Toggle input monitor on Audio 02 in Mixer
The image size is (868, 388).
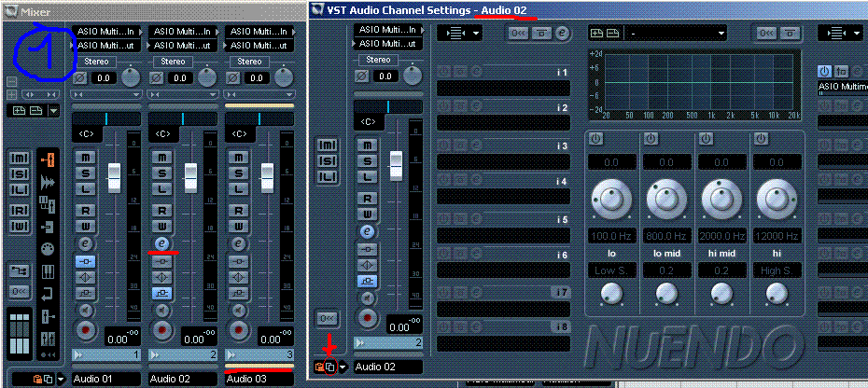click(x=161, y=310)
